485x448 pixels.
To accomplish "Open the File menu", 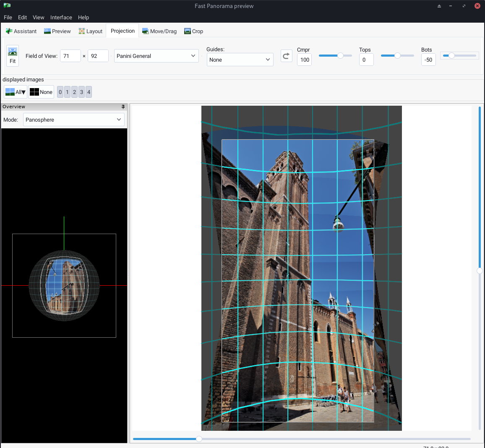I will 8,17.
